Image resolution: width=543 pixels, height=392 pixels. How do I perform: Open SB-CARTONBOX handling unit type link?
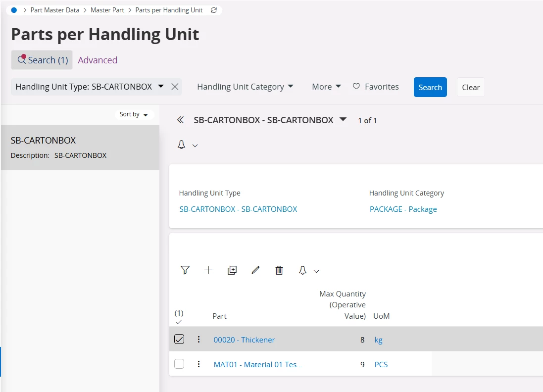(x=238, y=209)
